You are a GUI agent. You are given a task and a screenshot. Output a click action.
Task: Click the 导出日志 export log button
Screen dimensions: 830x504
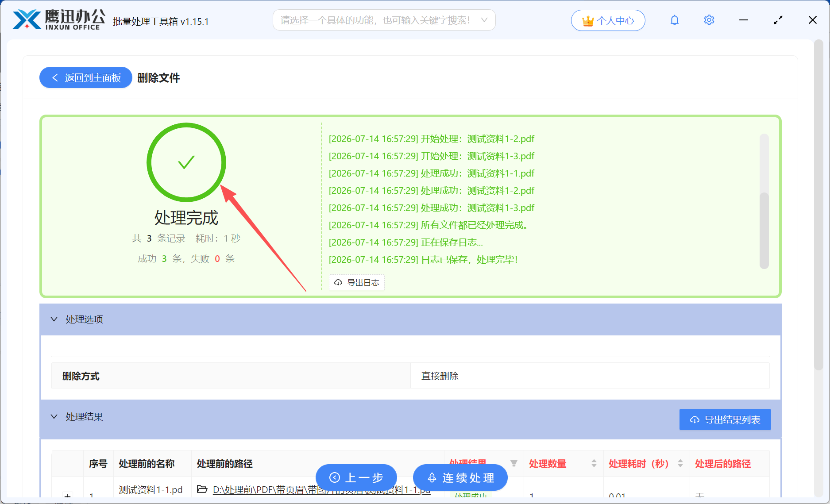(357, 282)
